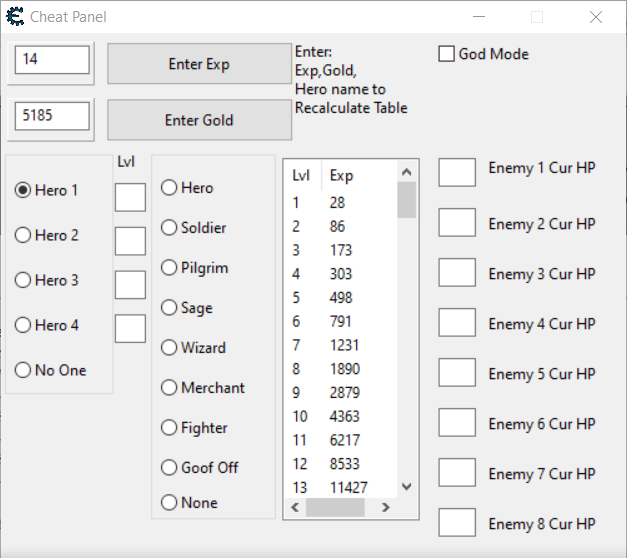
Task: Click the Hero 1 Lvl box
Action: 130,197
